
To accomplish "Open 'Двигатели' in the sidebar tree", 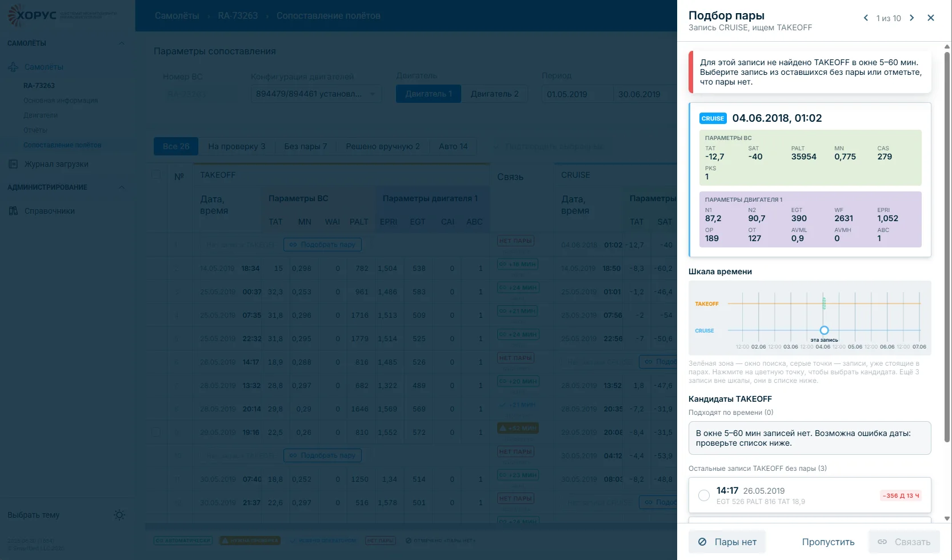I will pos(41,115).
